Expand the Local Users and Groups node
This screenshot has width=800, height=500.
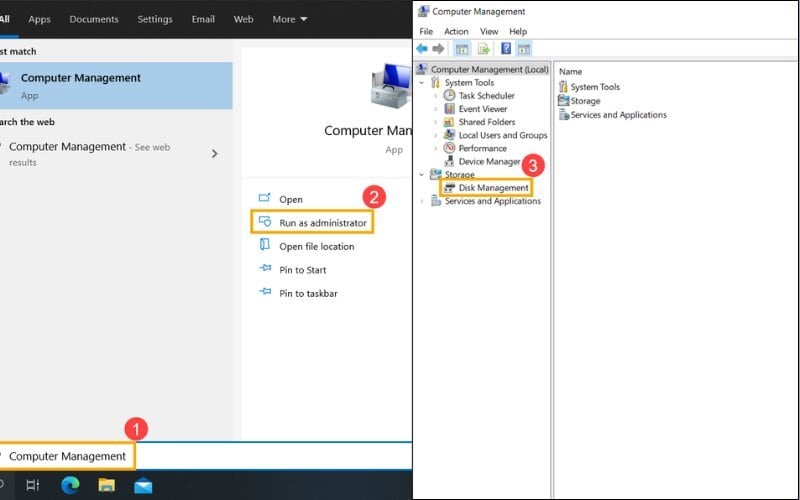[x=435, y=136]
